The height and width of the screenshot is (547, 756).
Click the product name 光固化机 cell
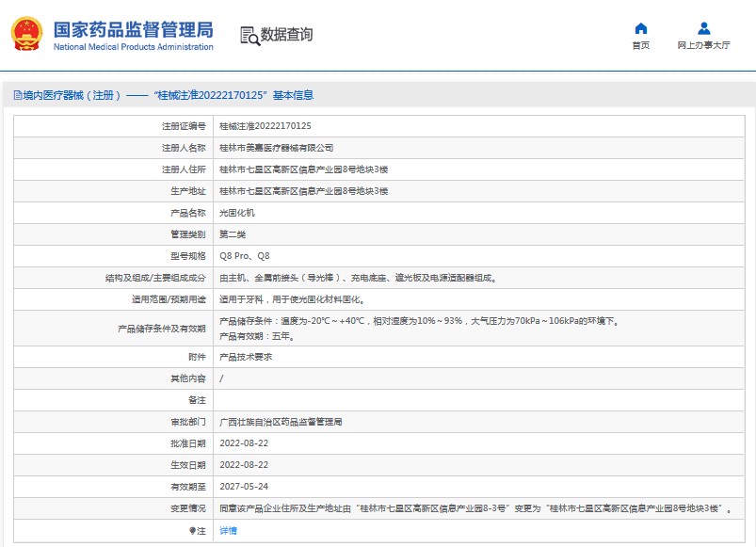(x=236, y=213)
